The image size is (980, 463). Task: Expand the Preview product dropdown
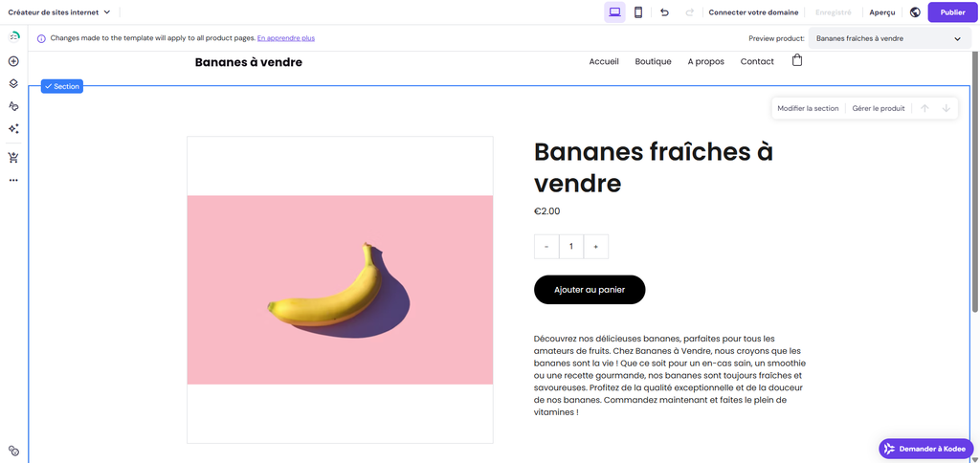click(x=887, y=38)
